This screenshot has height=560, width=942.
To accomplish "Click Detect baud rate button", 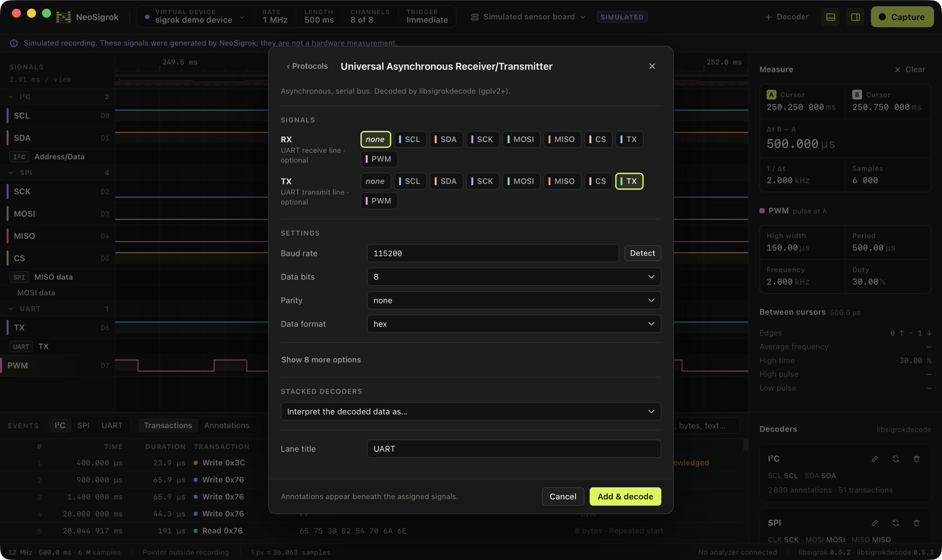I will 642,253.
